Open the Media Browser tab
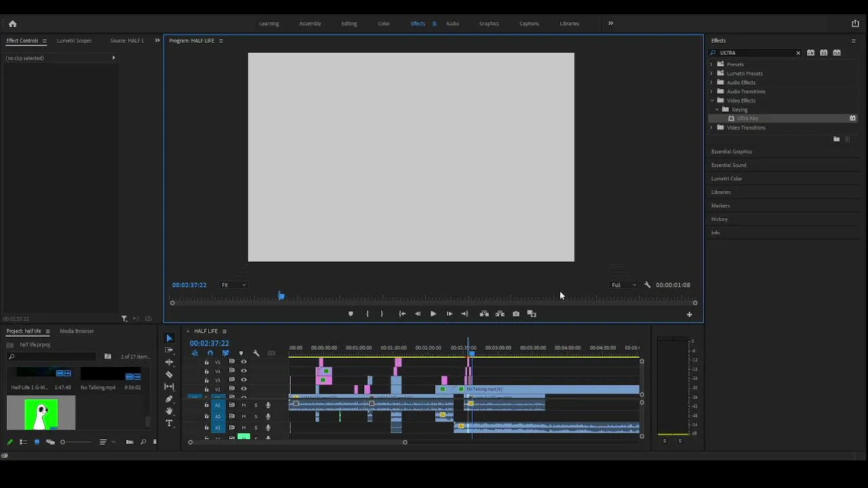Image resolution: width=868 pixels, height=488 pixels. pos(77,331)
